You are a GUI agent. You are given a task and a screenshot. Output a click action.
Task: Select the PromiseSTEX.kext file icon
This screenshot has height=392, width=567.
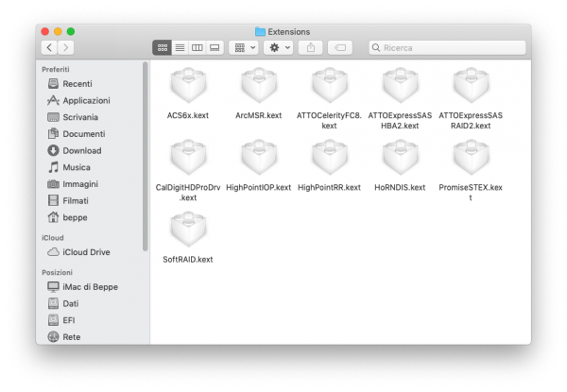click(x=471, y=158)
